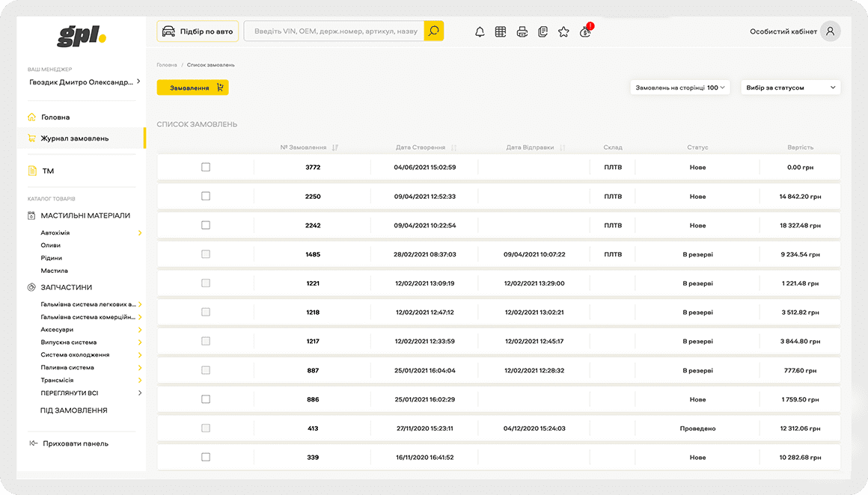Go to Журнал замовлень in sidebar
The width and height of the screenshot is (868, 495).
(74, 138)
